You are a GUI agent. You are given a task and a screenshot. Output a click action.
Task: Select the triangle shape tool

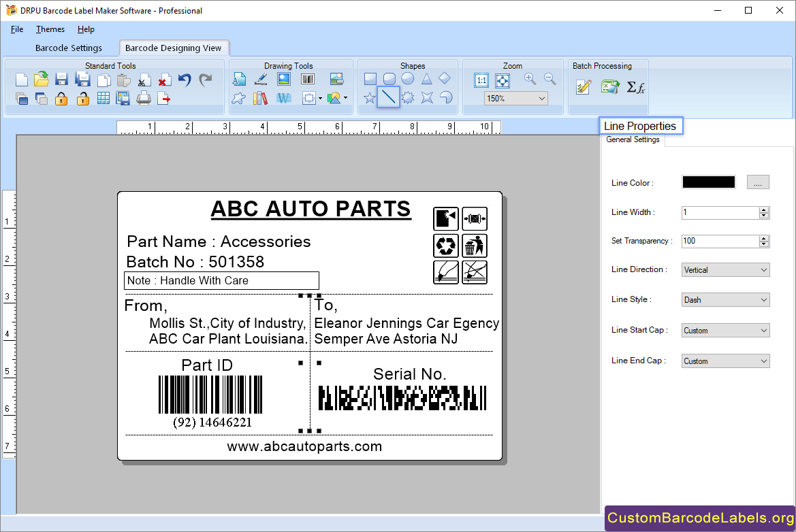426,79
